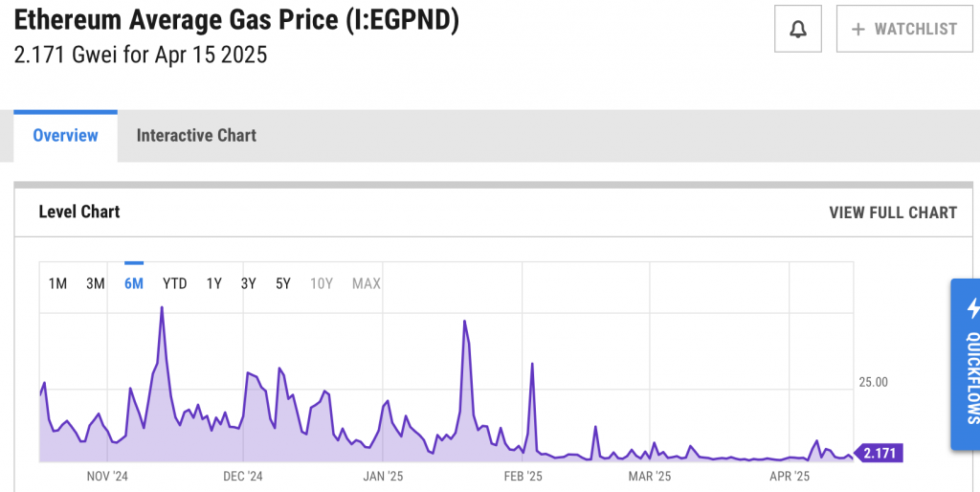The height and width of the screenshot is (492, 980).
Task: Switch to the Overview tab
Action: coord(65,136)
